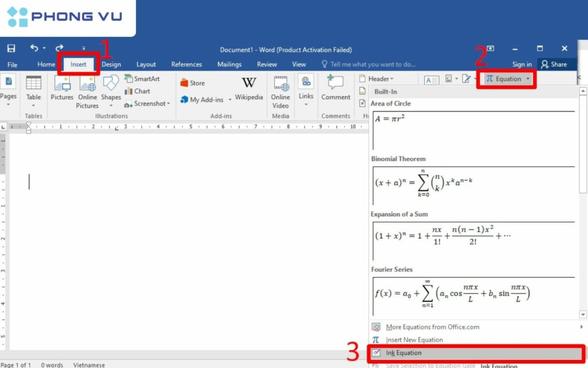Open the Review tab
This screenshot has width=588, height=368.
pyautogui.click(x=266, y=64)
